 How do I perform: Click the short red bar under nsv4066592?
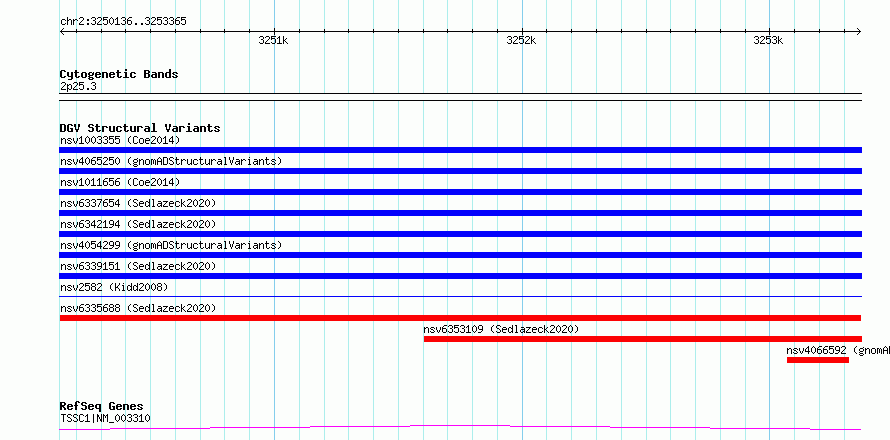point(818,360)
